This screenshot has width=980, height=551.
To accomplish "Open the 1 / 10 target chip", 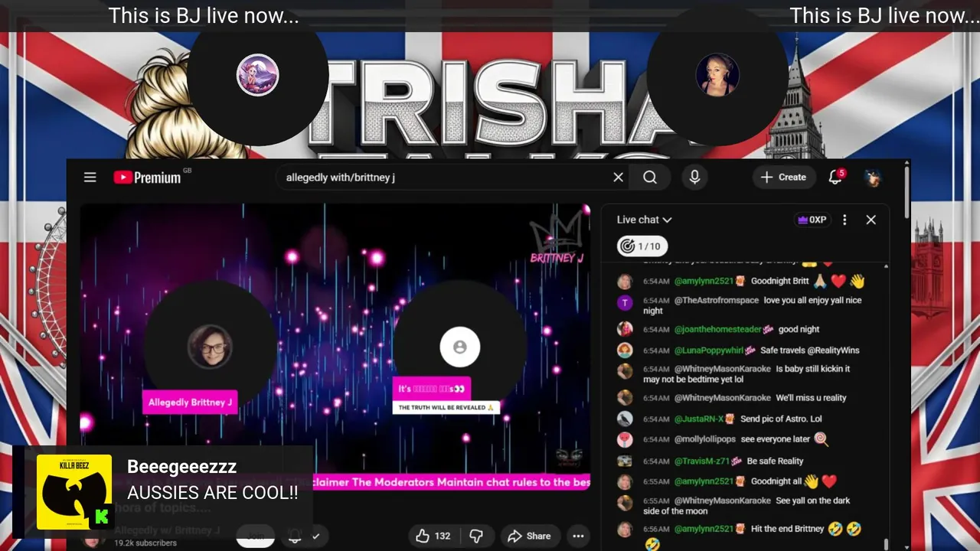I will [642, 246].
